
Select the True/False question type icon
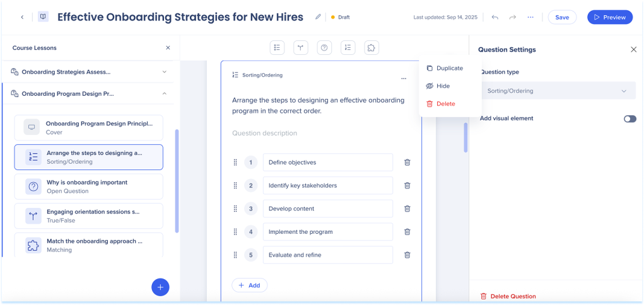tap(301, 47)
